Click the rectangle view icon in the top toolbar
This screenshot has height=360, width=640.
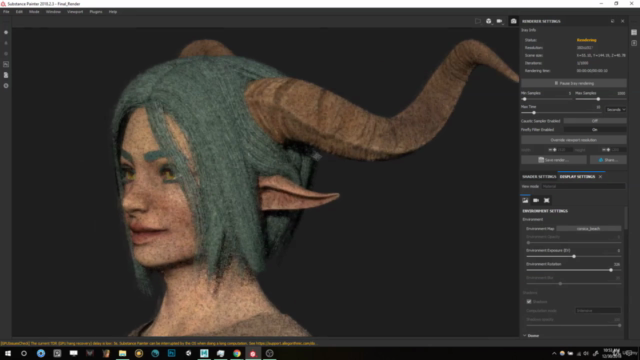coord(478,21)
